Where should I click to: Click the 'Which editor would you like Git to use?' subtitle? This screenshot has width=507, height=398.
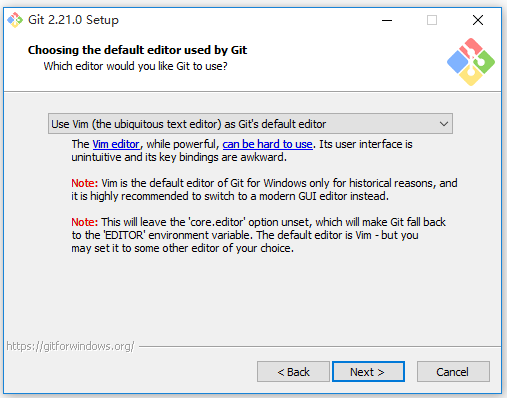click(136, 66)
